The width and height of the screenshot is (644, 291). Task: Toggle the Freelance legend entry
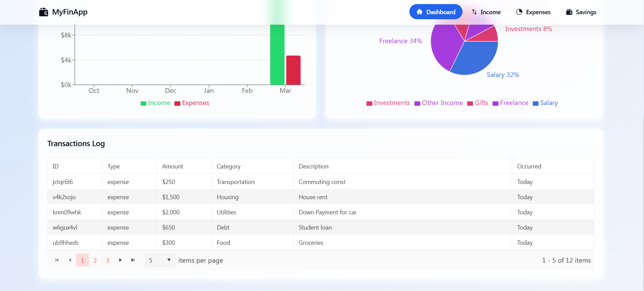[510, 103]
